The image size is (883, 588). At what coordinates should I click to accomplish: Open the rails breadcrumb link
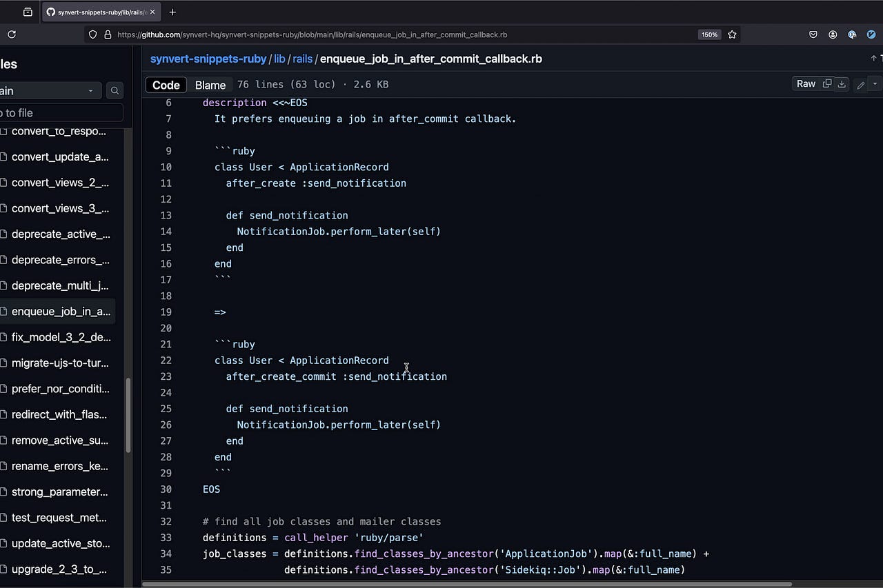point(303,59)
